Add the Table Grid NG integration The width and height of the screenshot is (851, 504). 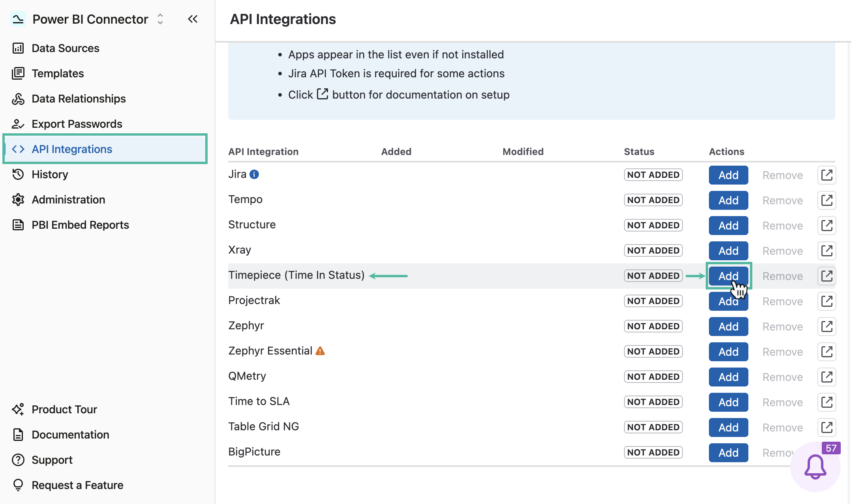pos(728,427)
